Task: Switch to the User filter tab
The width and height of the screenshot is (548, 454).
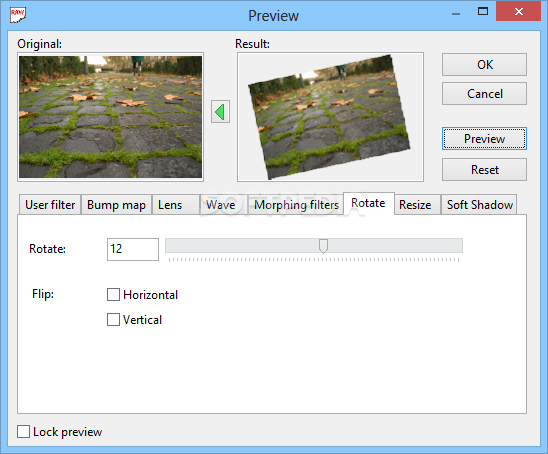Action: point(50,205)
